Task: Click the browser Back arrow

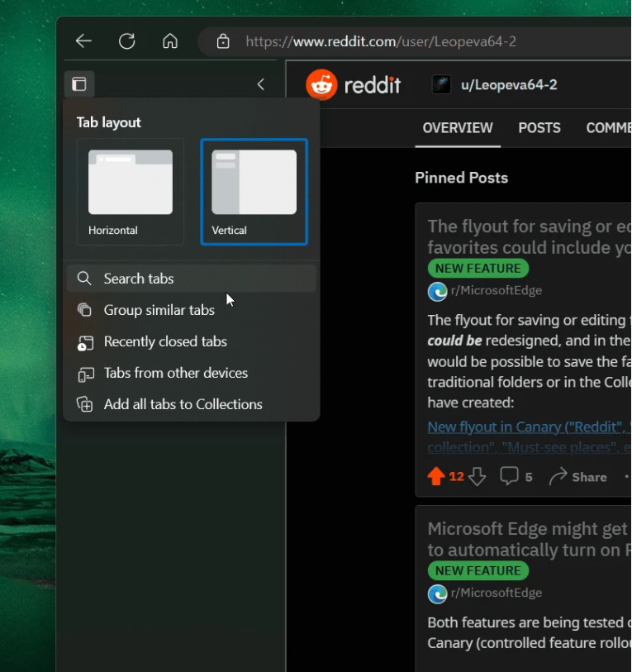Action: (83, 41)
